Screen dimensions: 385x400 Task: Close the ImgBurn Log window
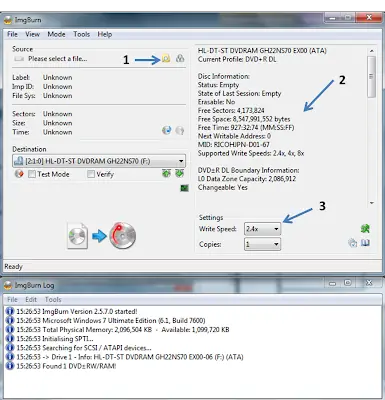click(x=369, y=283)
